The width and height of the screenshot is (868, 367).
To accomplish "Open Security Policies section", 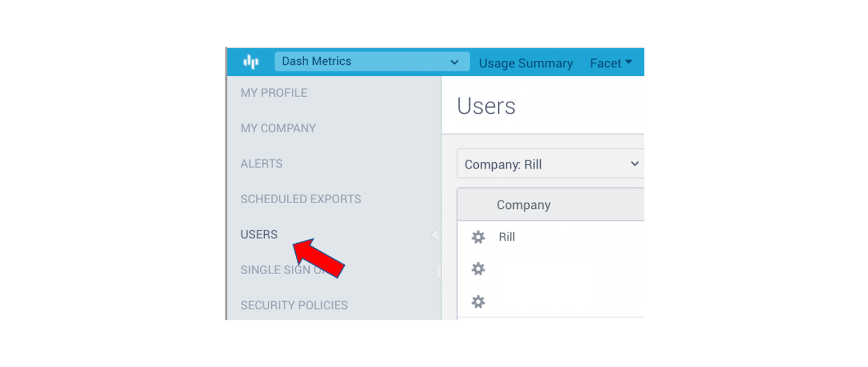I will (x=294, y=305).
